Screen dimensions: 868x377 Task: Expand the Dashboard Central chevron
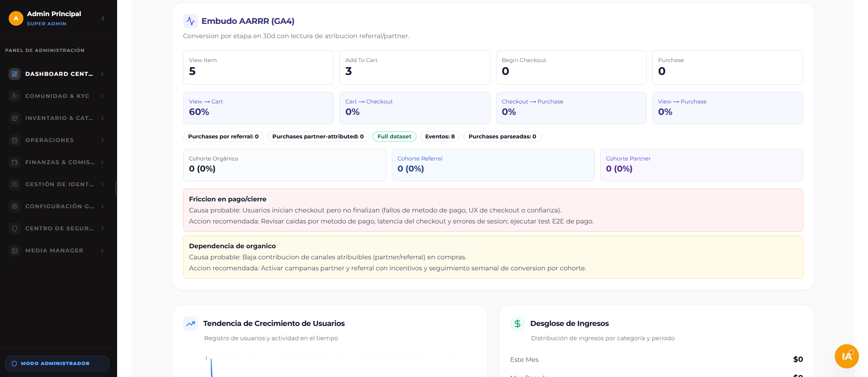coord(102,74)
